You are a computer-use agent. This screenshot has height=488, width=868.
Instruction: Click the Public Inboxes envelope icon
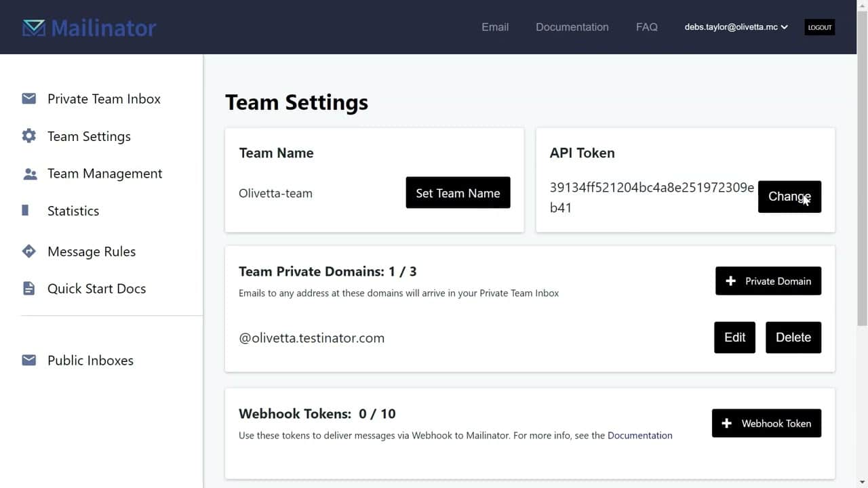[x=28, y=361]
